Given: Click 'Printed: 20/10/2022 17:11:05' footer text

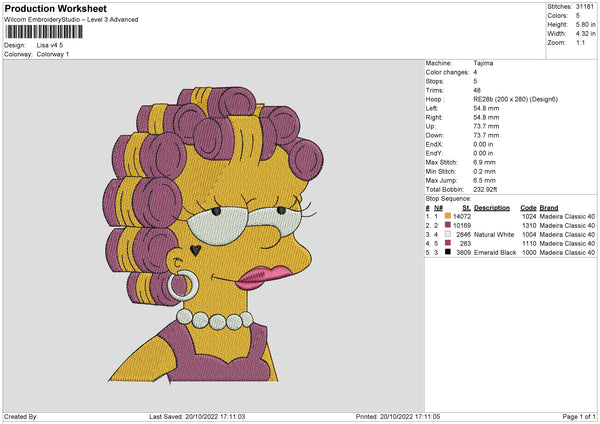Looking at the screenshot, I should click(398, 416).
